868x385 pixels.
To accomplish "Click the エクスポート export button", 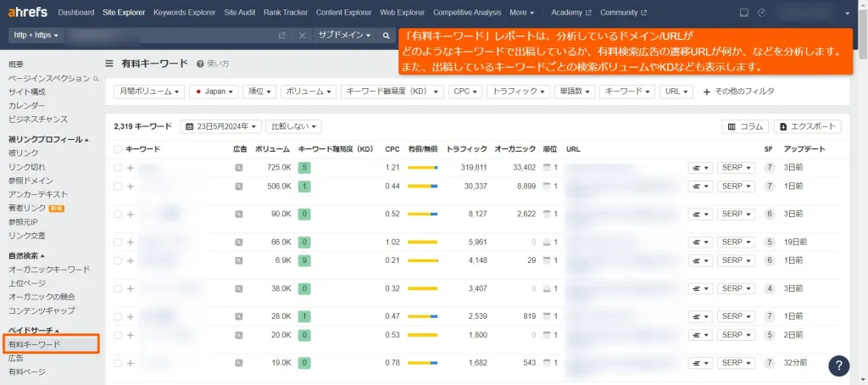I will point(807,127).
